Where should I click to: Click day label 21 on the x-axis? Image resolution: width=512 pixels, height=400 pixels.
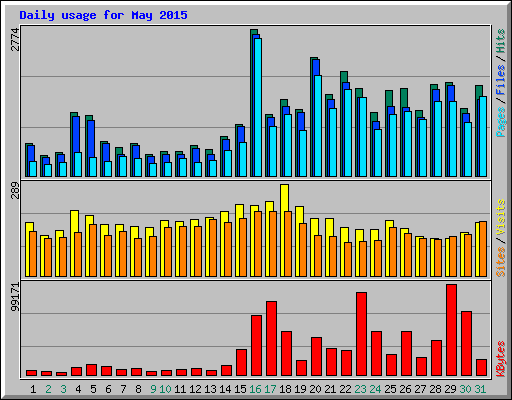tap(330, 389)
